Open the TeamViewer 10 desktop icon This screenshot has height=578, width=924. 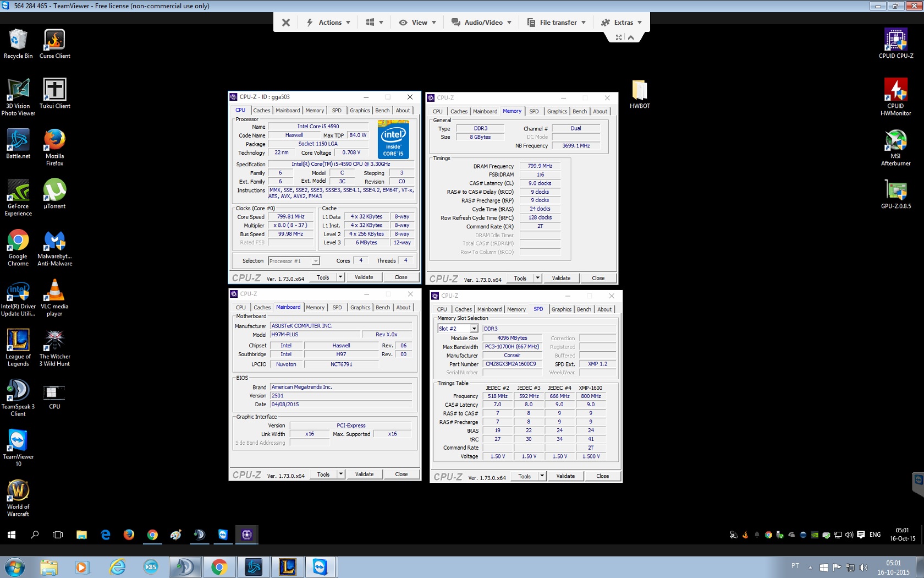(18, 448)
